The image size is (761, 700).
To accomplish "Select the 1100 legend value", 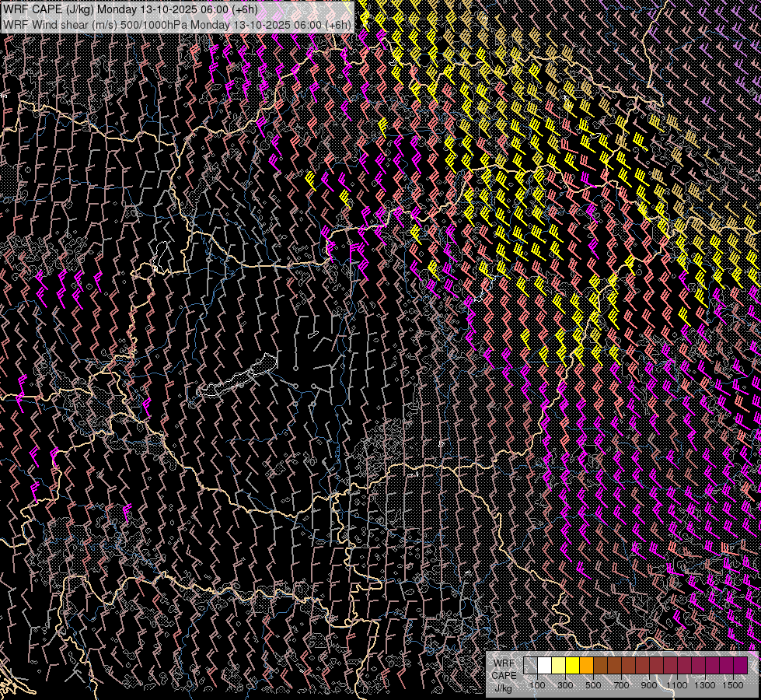I will tap(677, 685).
